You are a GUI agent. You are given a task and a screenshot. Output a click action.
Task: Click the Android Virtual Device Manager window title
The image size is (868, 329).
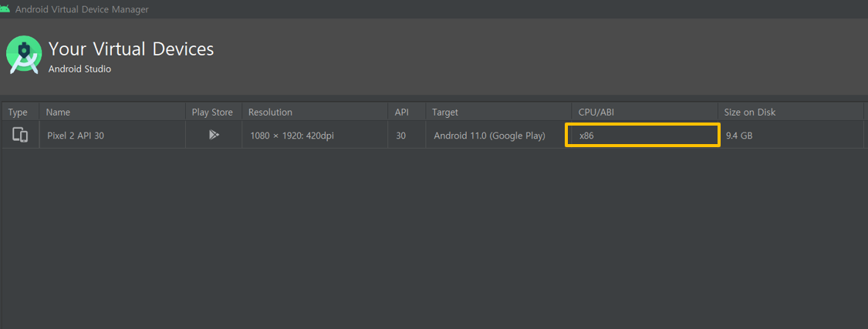tap(82, 9)
